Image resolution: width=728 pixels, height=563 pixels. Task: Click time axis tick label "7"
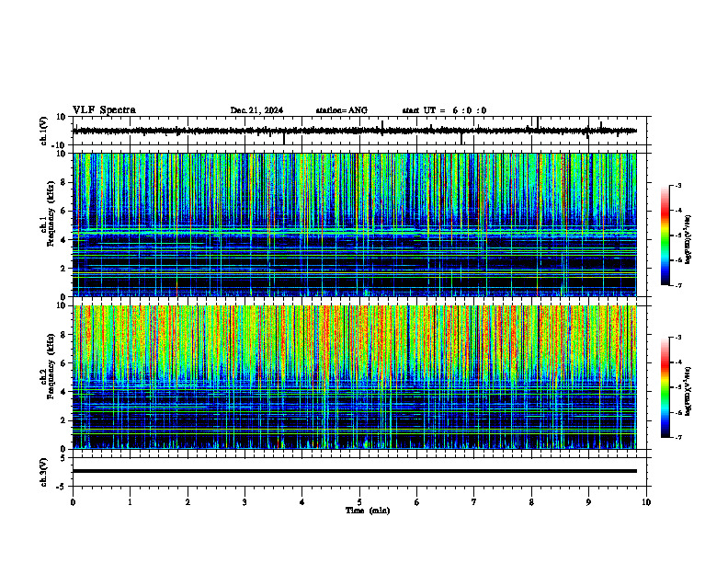click(x=474, y=502)
